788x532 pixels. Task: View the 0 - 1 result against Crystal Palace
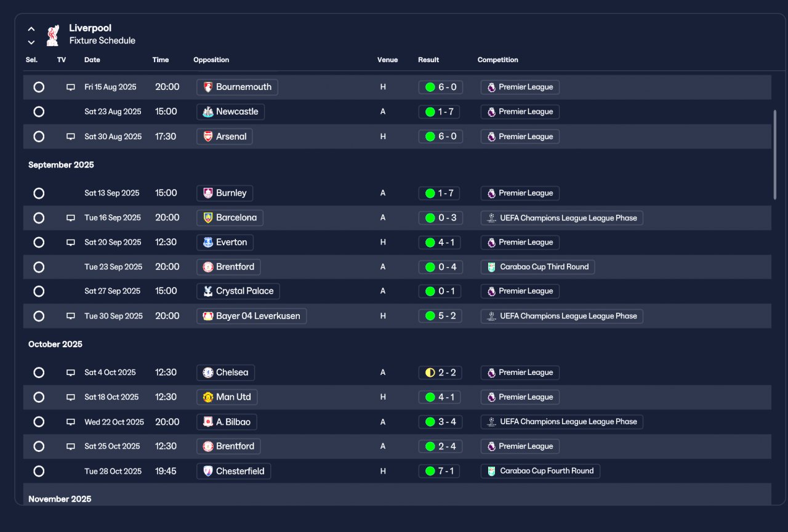pyautogui.click(x=440, y=291)
